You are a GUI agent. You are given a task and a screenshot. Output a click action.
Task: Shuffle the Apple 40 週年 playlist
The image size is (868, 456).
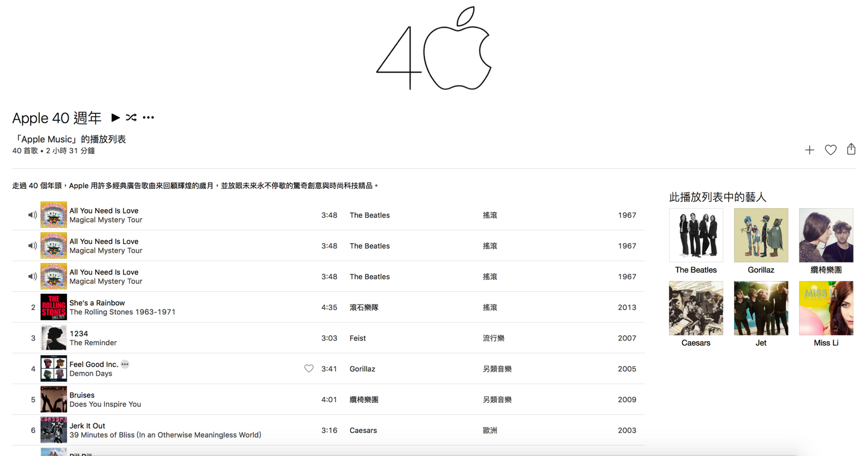[131, 118]
